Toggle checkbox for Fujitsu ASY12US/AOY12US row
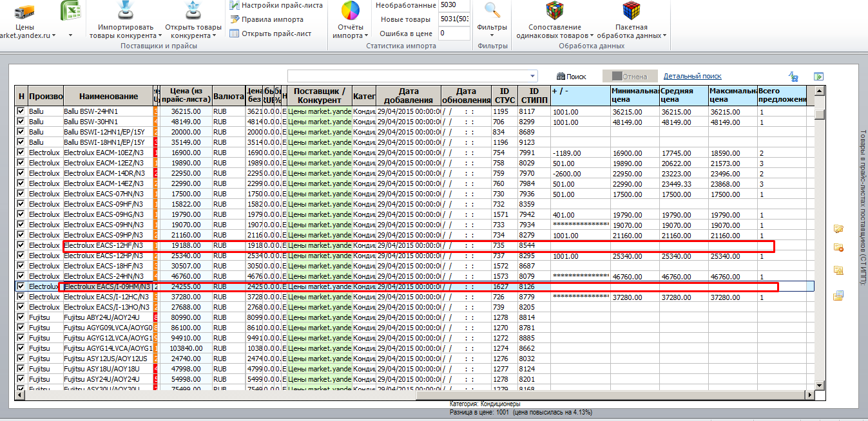This screenshot has height=421, width=868. (21, 359)
